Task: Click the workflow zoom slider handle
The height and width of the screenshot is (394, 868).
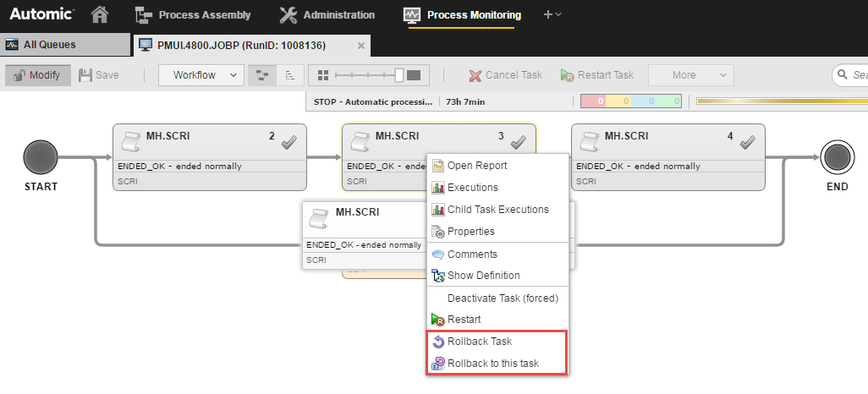Action: [399, 75]
